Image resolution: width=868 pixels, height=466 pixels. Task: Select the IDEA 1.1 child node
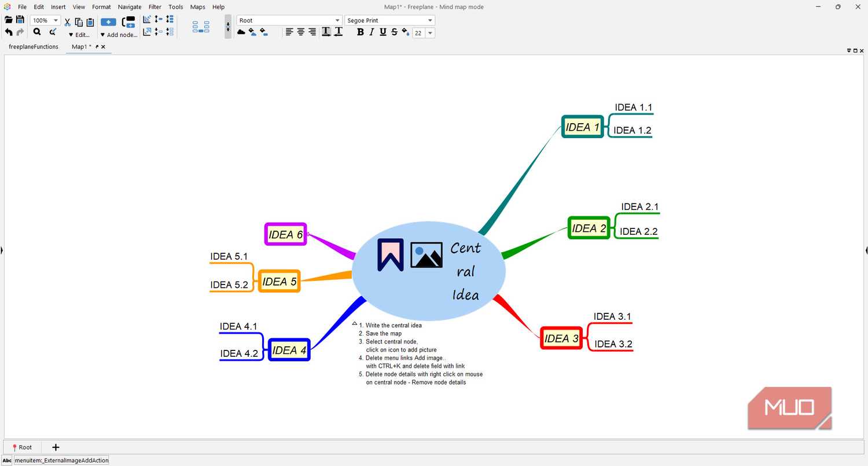click(634, 108)
